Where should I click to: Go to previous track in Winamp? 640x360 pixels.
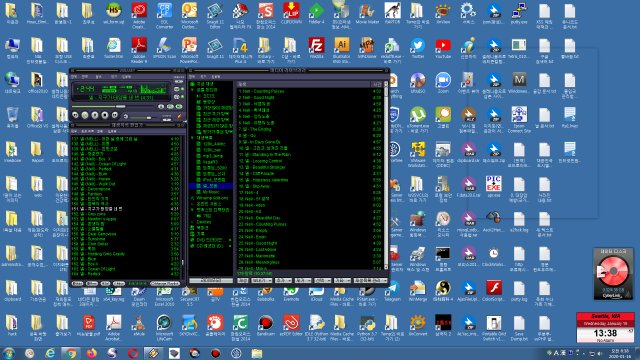pyautogui.click(x=75, y=115)
